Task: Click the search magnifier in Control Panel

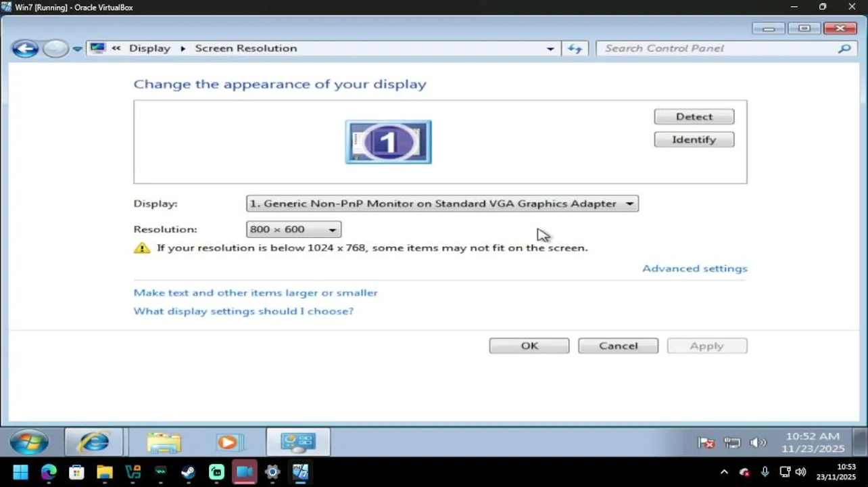Action: point(844,49)
